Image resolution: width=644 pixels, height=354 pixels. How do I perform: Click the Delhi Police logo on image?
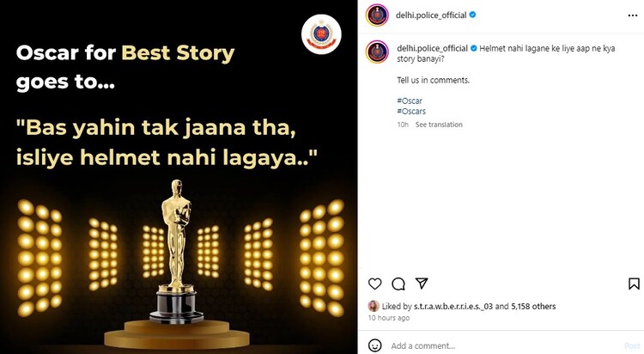[x=321, y=34]
